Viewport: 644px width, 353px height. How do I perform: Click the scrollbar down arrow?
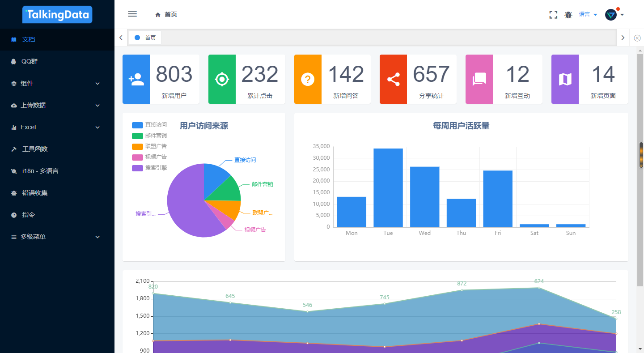coord(640,349)
